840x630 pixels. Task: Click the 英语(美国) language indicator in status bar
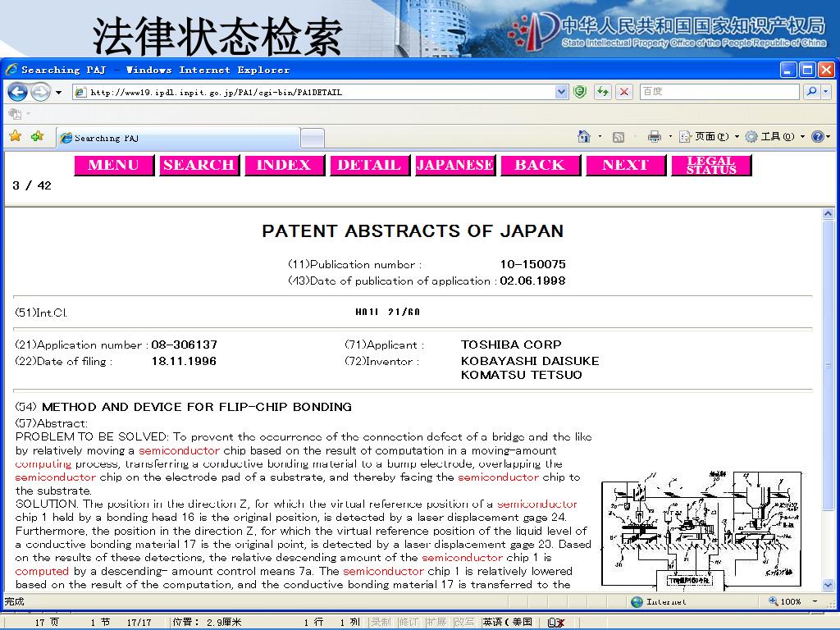coord(507,622)
